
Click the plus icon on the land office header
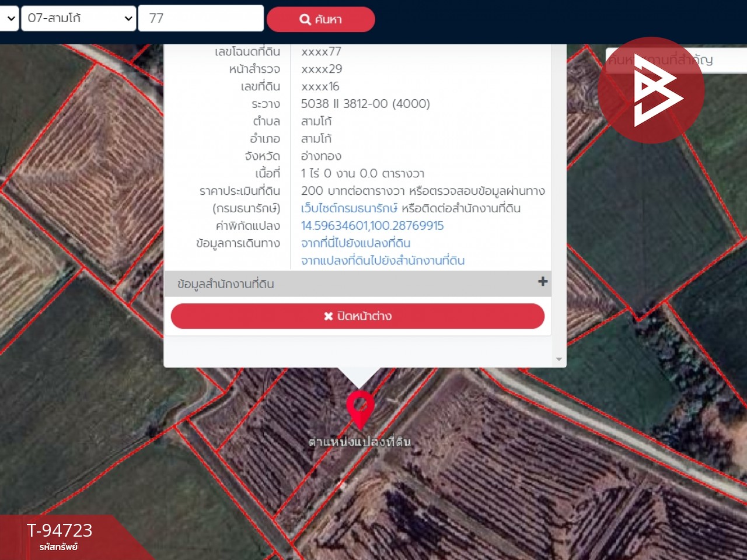coord(543,282)
